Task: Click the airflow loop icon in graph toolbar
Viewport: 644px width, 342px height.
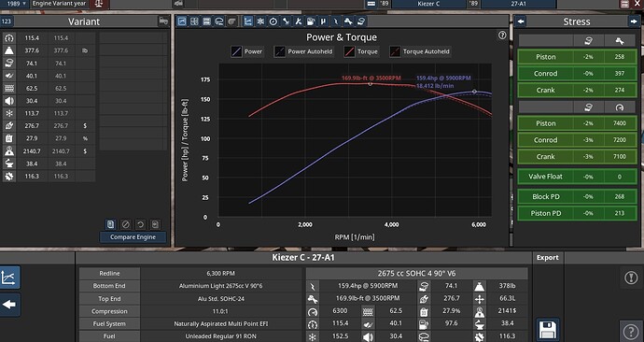Action: coord(219,21)
